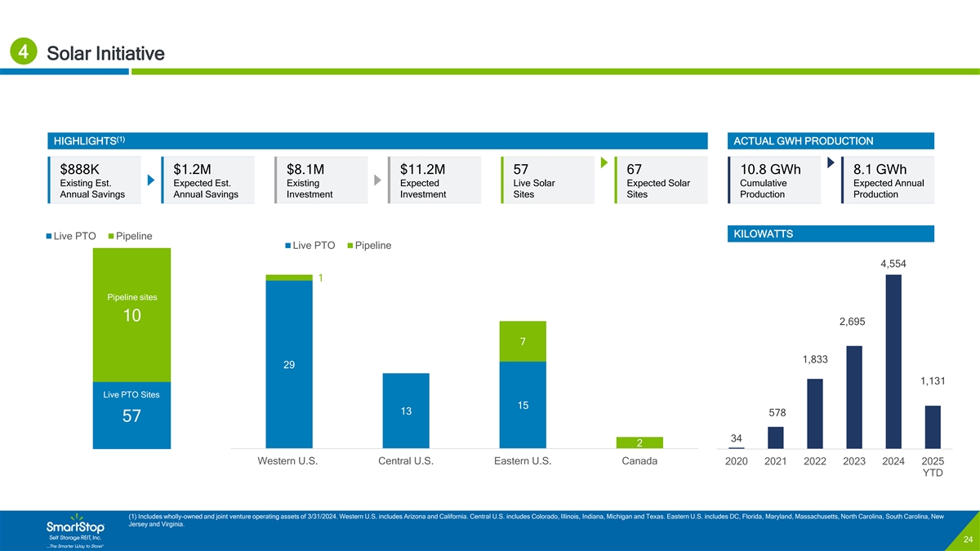Screen dimensions: 980x551
Task: Click the navy arrow before 8.1 GWh
Action: [830, 163]
